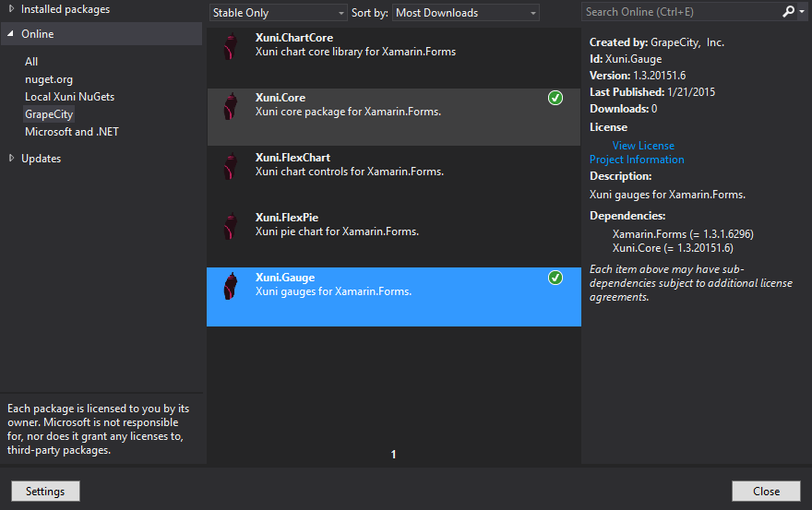
Task: Select Local Xuni NuGets source
Action: coord(70,97)
